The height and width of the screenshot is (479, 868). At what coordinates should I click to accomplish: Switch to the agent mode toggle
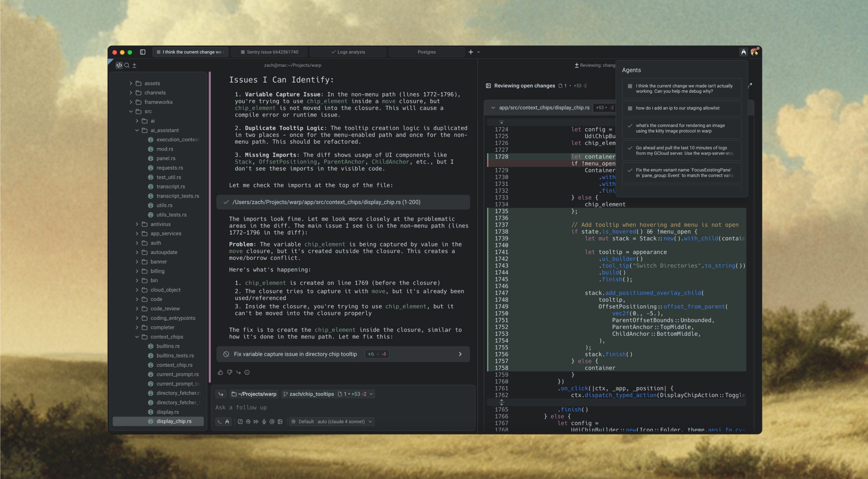pyautogui.click(x=227, y=422)
